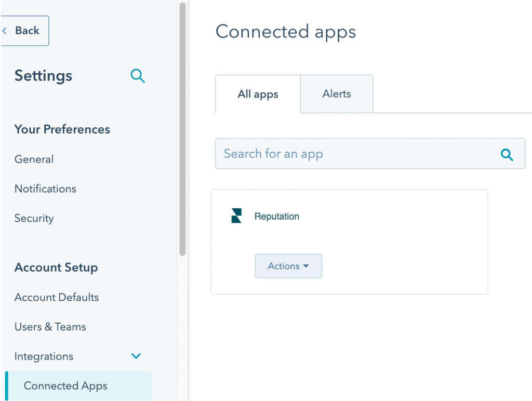Click the magnifier in the app search field
The width and height of the screenshot is (532, 401).
pyautogui.click(x=507, y=154)
